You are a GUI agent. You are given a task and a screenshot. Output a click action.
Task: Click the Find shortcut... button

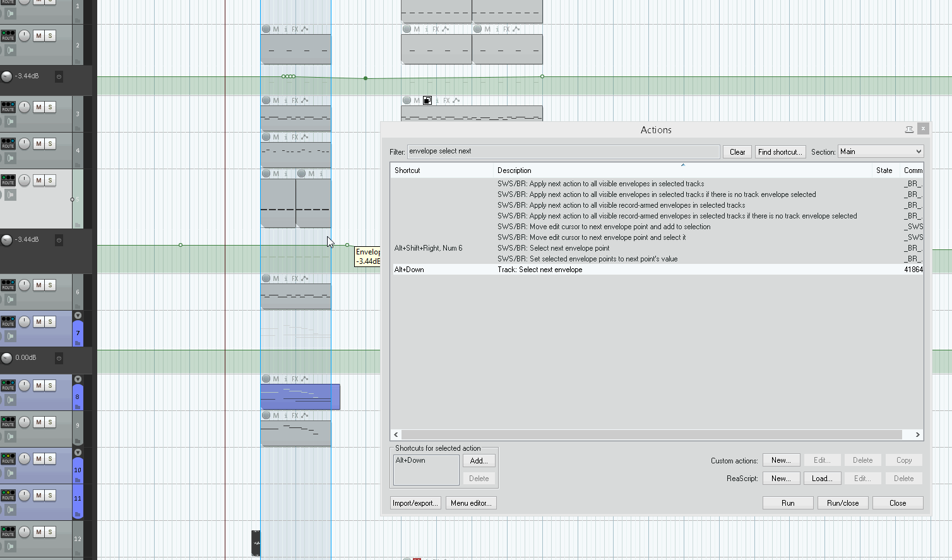[x=780, y=152]
